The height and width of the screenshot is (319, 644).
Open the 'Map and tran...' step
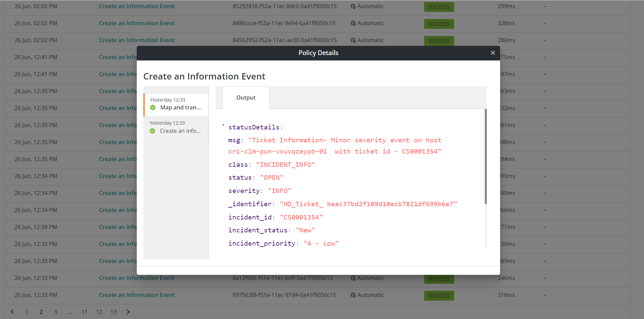[176, 104]
